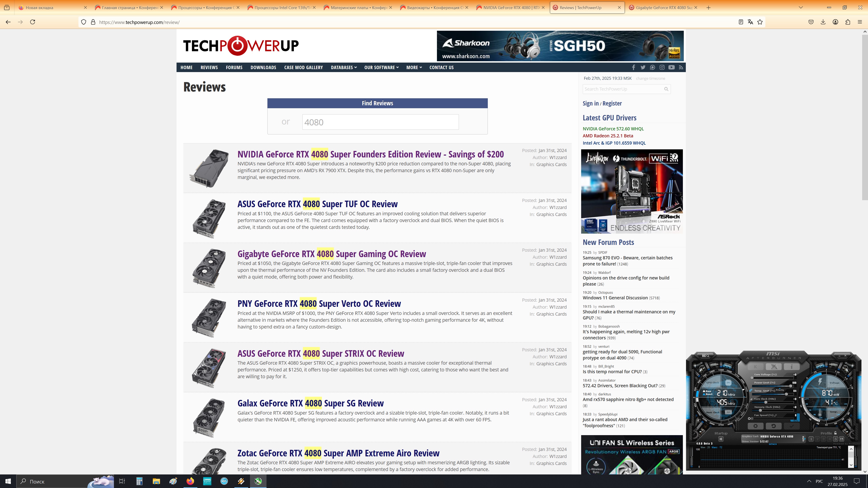Save profile with Afterburner floppy icon
The width and height of the screenshot is (868, 488).
coord(841,439)
